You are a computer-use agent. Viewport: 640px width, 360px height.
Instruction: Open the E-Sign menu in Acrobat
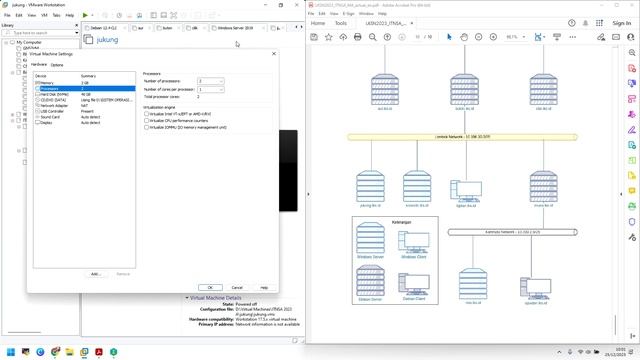(x=349, y=13)
